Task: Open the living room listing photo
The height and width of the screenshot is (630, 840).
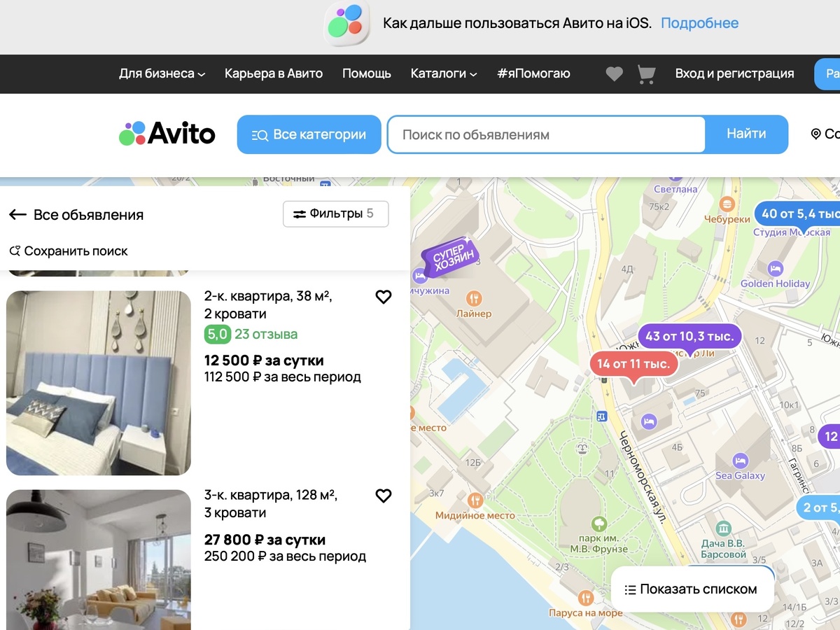Action: 99,559
